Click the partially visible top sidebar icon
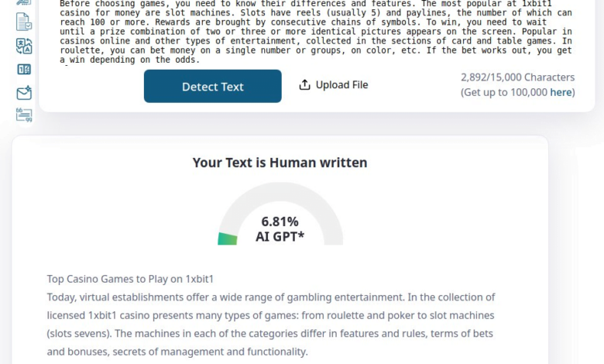604x364 pixels. [x=24, y=2]
